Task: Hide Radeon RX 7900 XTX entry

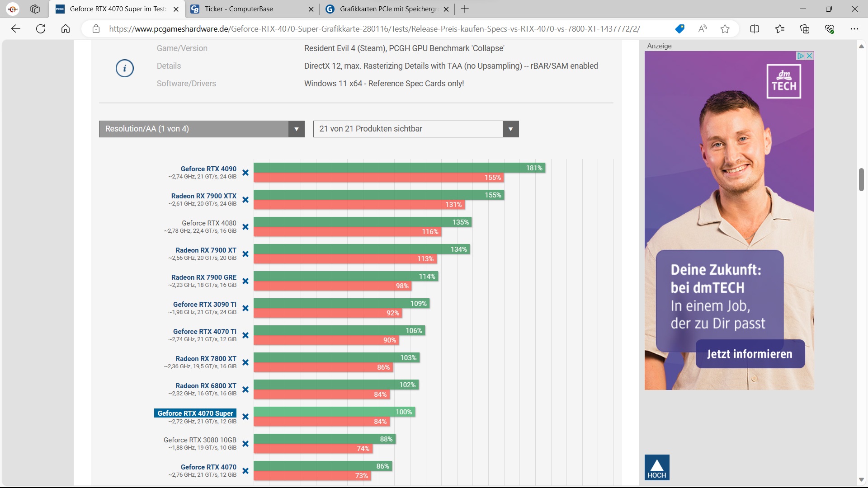Action: click(x=245, y=200)
